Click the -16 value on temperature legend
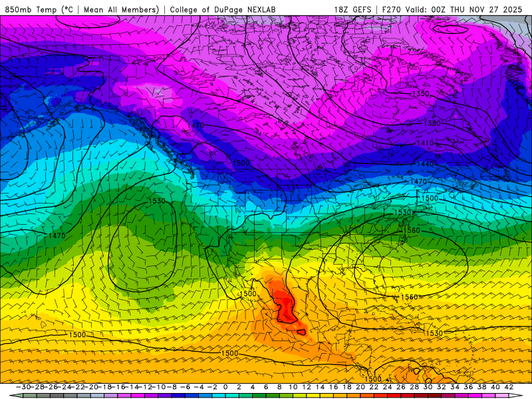The image size is (532, 399). pyautogui.click(x=119, y=387)
